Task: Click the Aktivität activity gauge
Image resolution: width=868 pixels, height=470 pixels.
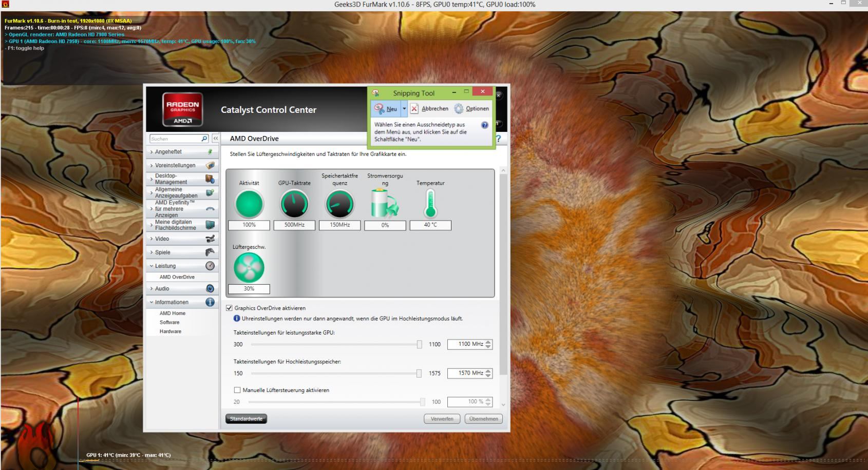Action: (249, 204)
